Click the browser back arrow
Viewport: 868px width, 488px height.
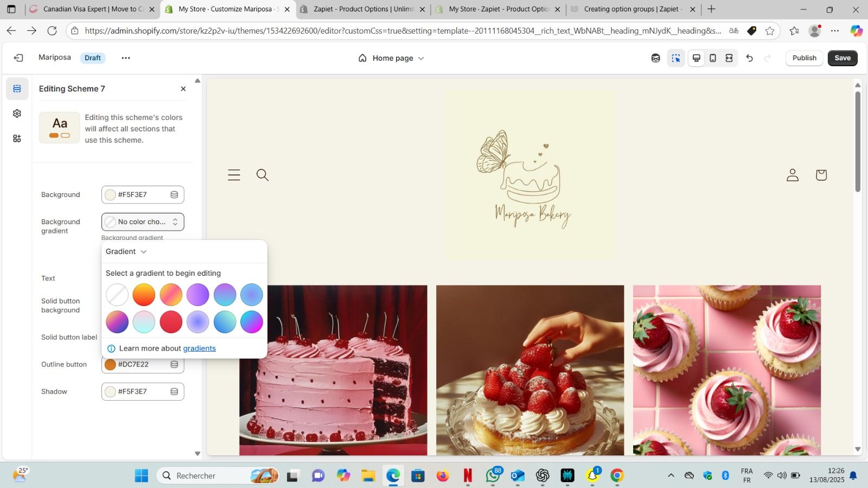pyautogui.click(x=11, y=31)
